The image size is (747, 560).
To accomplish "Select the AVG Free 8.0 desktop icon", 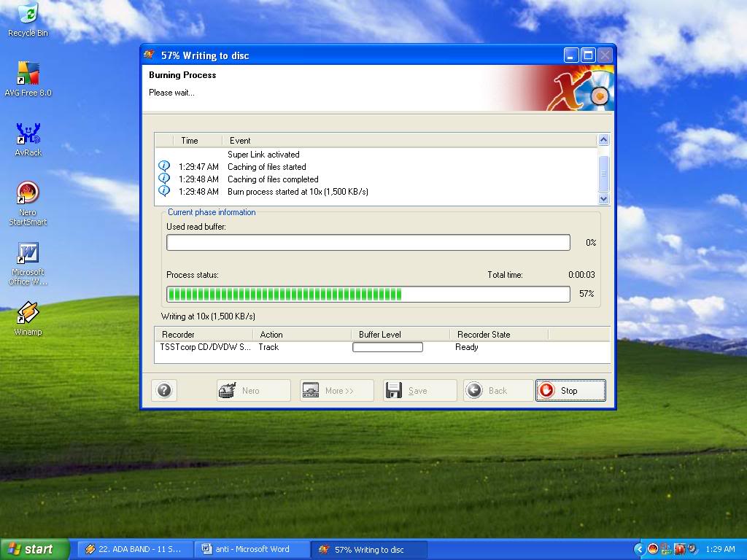I will 28,79.
